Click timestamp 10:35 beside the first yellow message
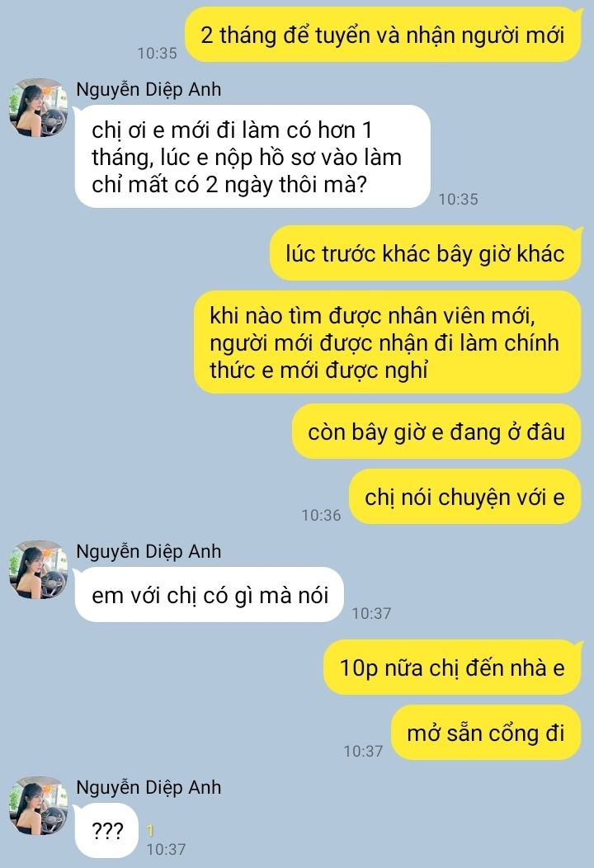Image resolution: width=594 pixels, height=868 pixels. (x=158, y=53)
